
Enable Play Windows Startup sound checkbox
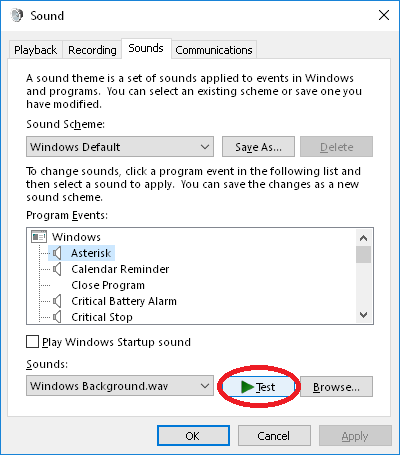[32, 342]
